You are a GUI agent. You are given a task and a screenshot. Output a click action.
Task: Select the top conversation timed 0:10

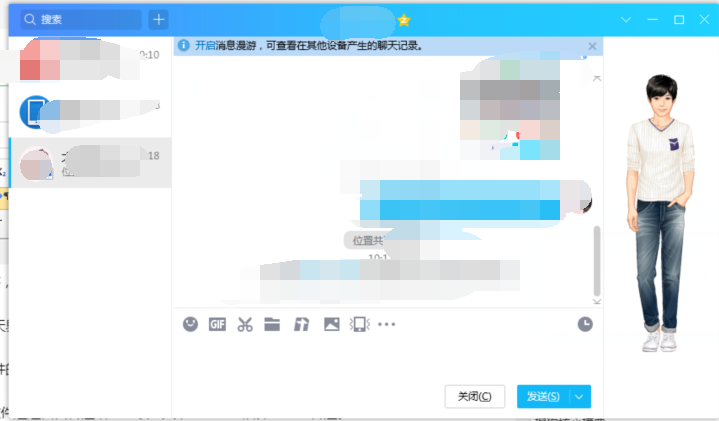click(x=90, y=61)
